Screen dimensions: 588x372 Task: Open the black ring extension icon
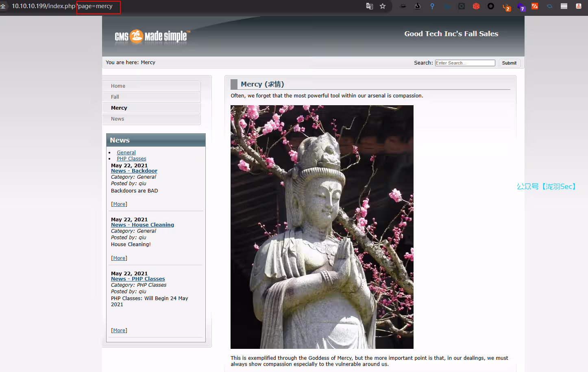click(491, 6)
